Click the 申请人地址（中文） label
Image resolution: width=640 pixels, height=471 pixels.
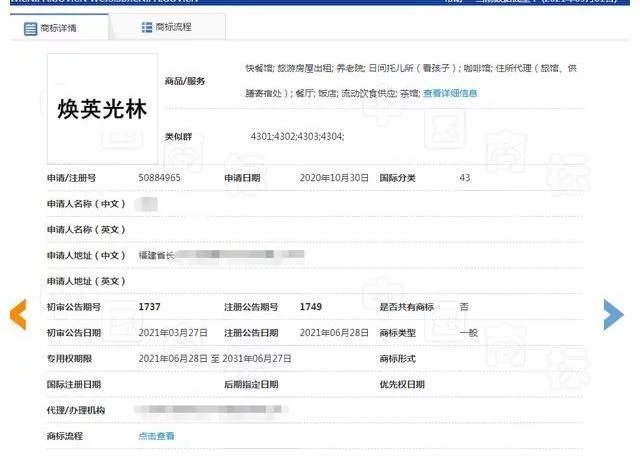click(86, 255)
